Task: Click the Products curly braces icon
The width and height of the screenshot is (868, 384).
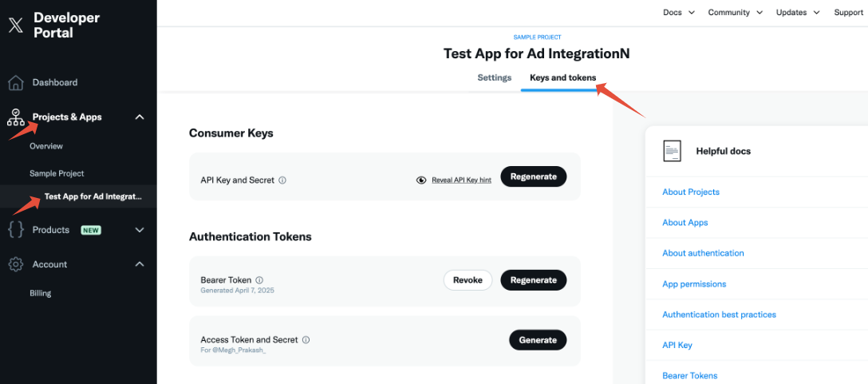Action: coord(16,230)
